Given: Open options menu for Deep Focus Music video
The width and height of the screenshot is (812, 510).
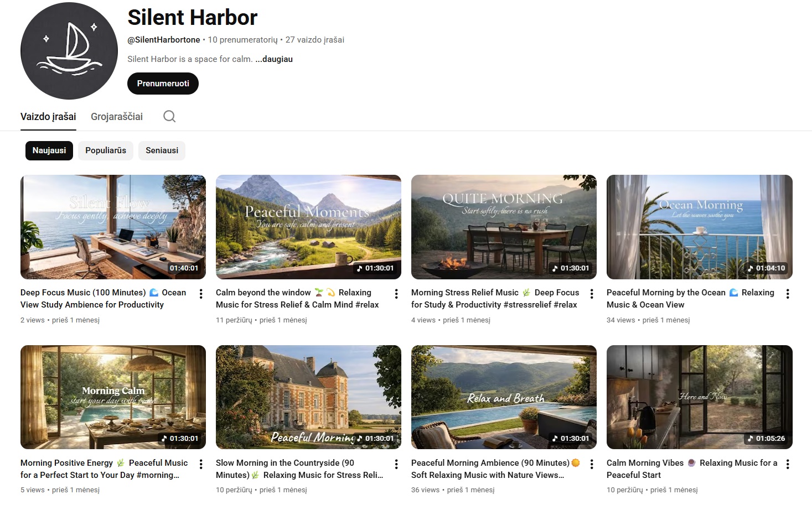Looking at the screenshot, I should point(201,294).
